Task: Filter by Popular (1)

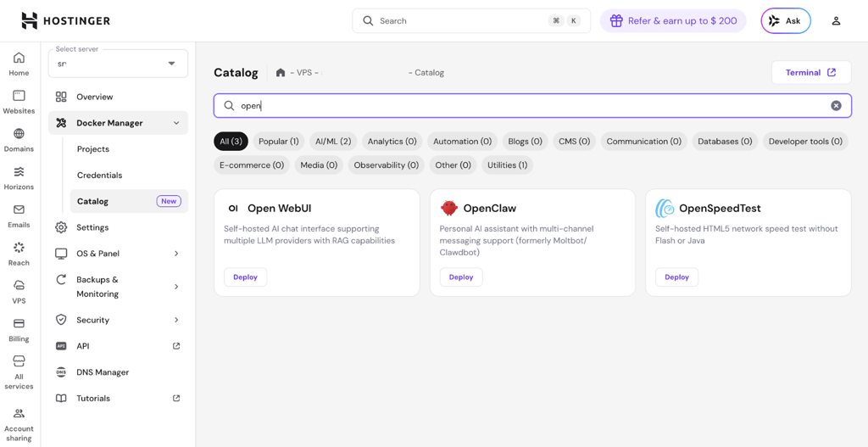Action: (278, 142)
